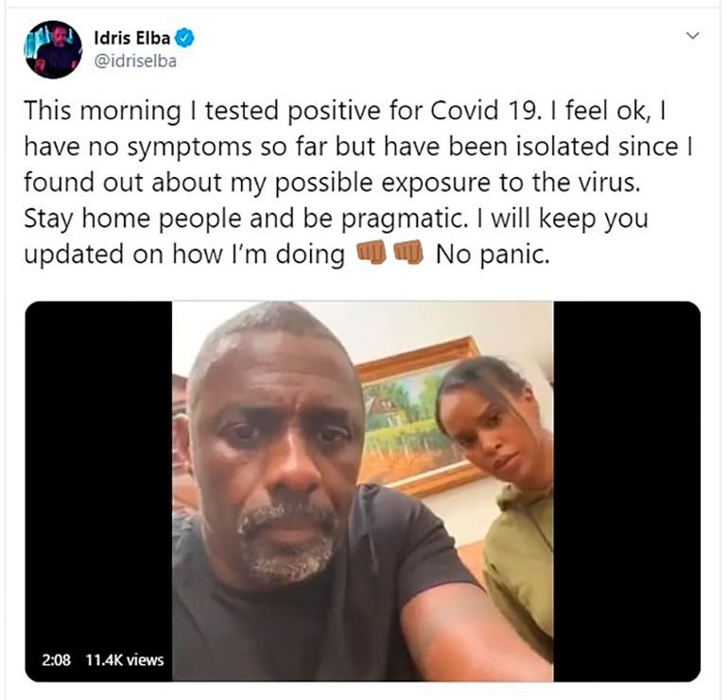Open the "Idris Elba" display name link
Image resolution: width=728 pixels, height=700 pixels.
point(132,38)
